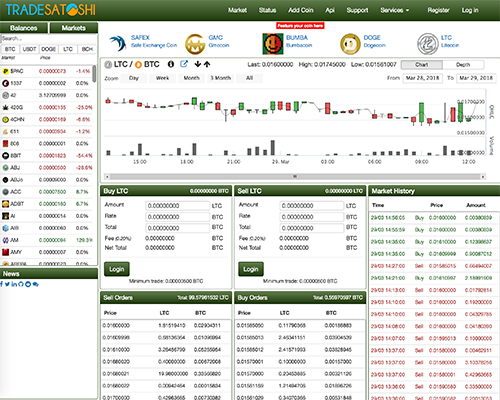Screen dimensions: 500x400
Task: Click the 420G leaf icon in market list
Action: (5, 107)
